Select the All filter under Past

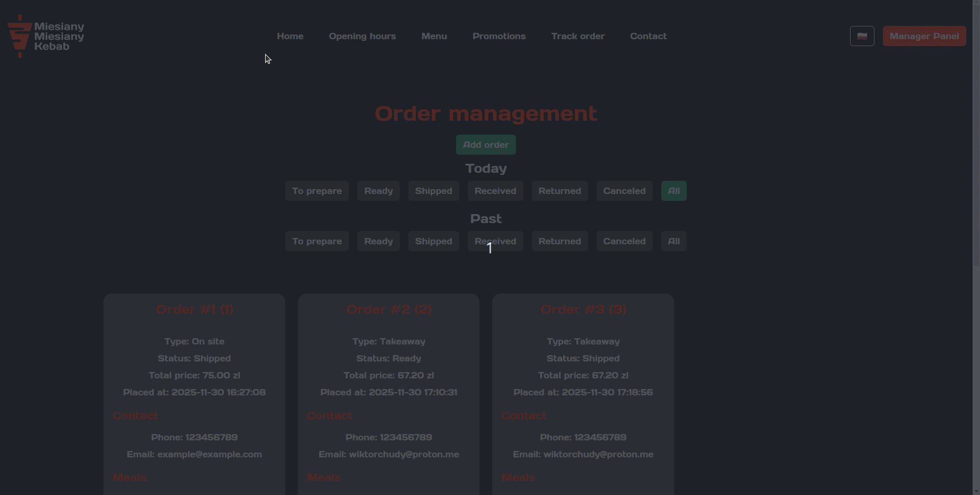pyautogui.click(x=673, y=241)
